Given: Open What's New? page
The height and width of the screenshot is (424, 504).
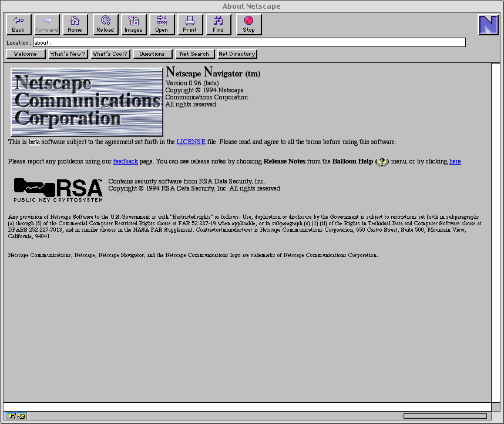Looking at the screenshot, I should [68, 54].
